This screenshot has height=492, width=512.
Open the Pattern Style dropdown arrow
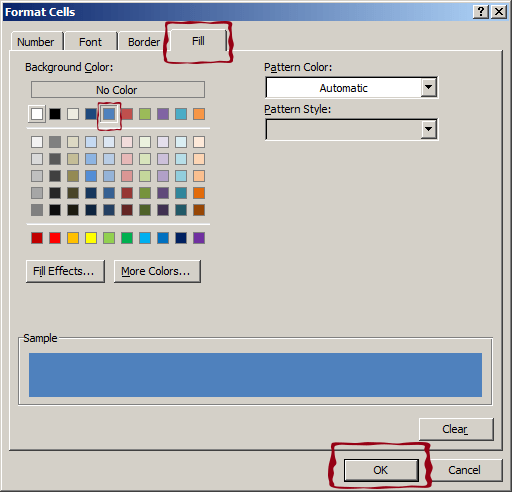pyautogui.click(x=429, y=129)
